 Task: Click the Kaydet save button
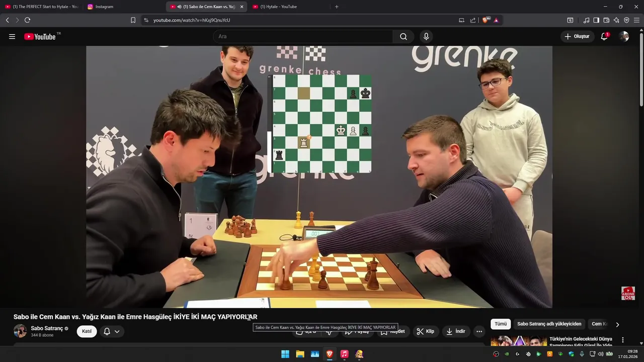tap(392, 331)
